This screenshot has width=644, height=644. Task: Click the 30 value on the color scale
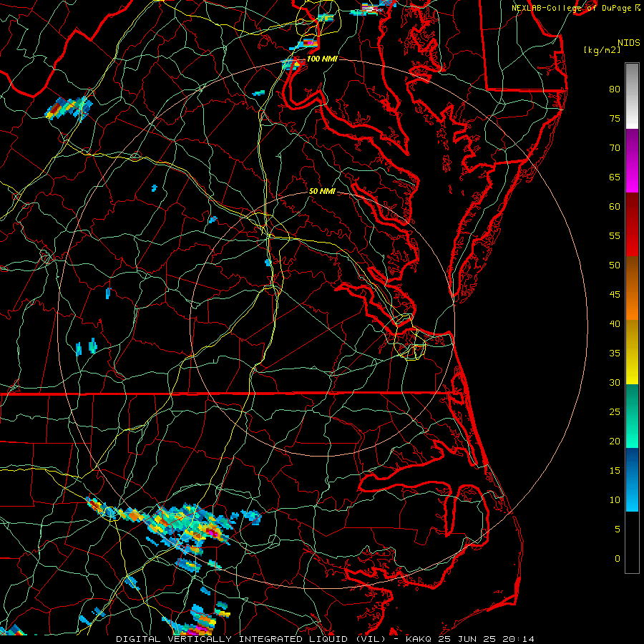point(615,382)
